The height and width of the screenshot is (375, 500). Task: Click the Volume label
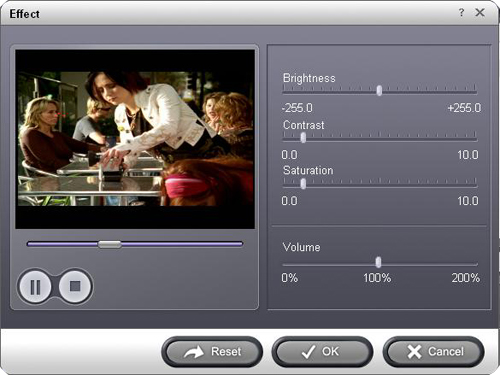[301, 247]
